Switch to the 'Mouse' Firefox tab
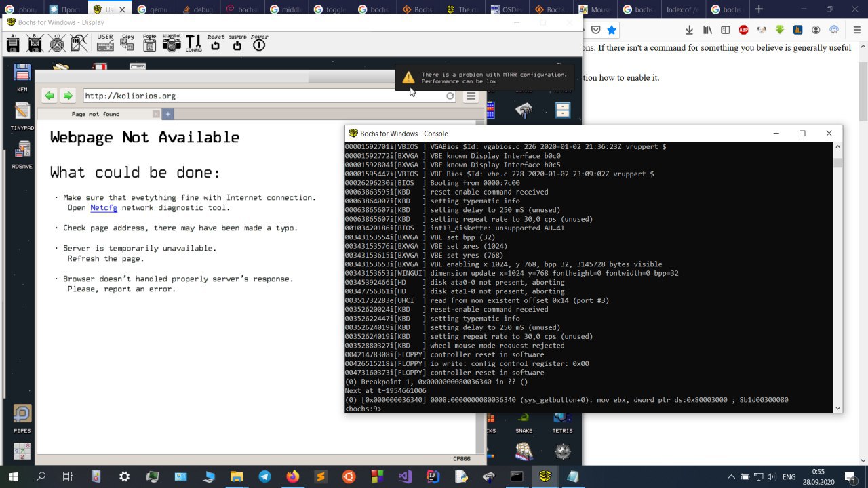The width and height of the screenshot is (868, 488). click(x=595, y=9)
